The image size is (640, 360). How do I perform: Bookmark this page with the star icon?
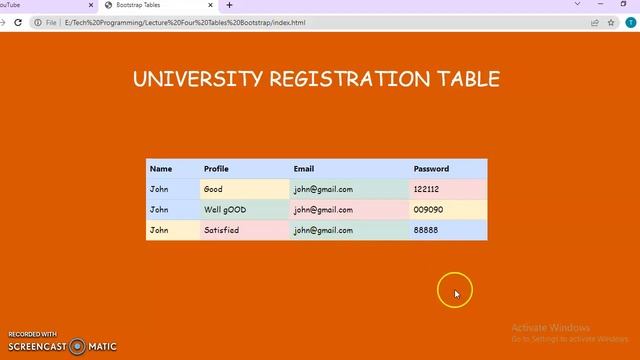click(x=611, y=23)
